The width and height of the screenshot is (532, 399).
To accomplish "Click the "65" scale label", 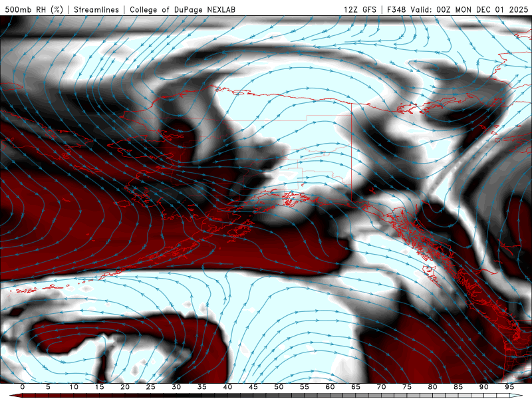I will (356, 387).
